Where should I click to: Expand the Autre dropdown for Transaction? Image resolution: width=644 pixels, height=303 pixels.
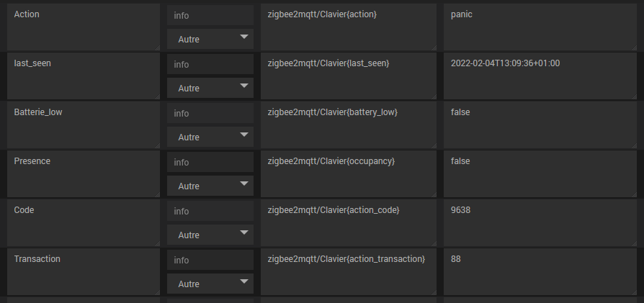[210, 284]
